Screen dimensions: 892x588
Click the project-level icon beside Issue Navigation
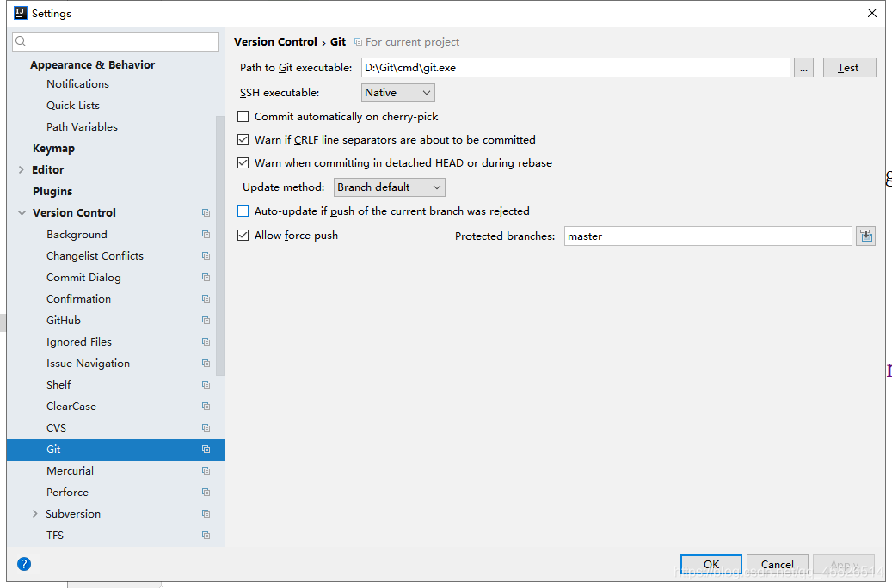click(x=206, y=364)
